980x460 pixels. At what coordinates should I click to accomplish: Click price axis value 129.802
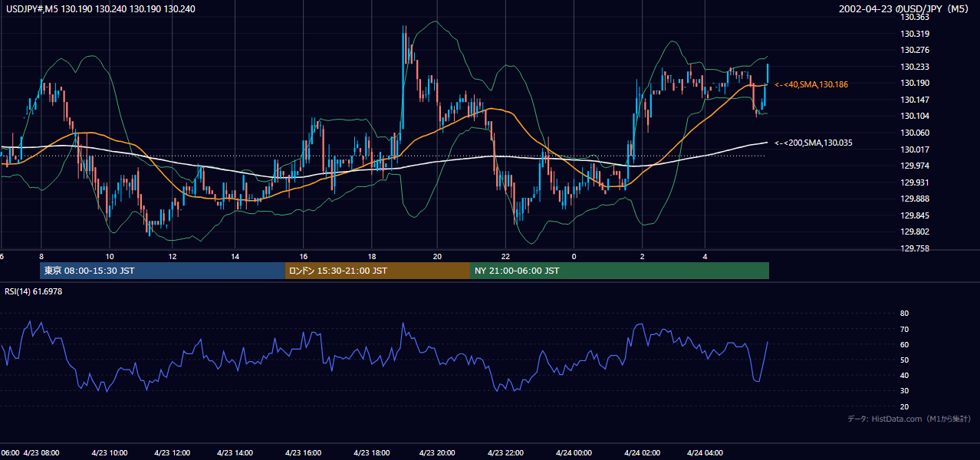(x=914, y=232)
